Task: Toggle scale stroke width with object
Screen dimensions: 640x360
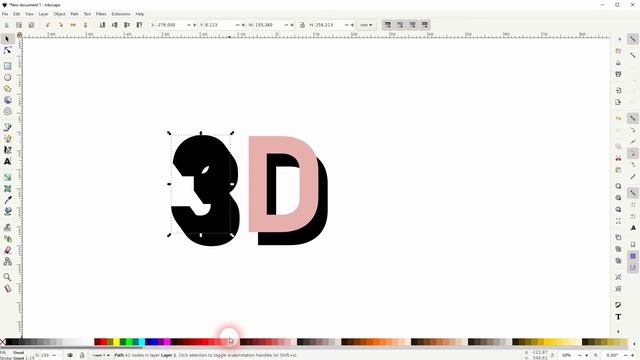Action: click(x=388, y=25)
